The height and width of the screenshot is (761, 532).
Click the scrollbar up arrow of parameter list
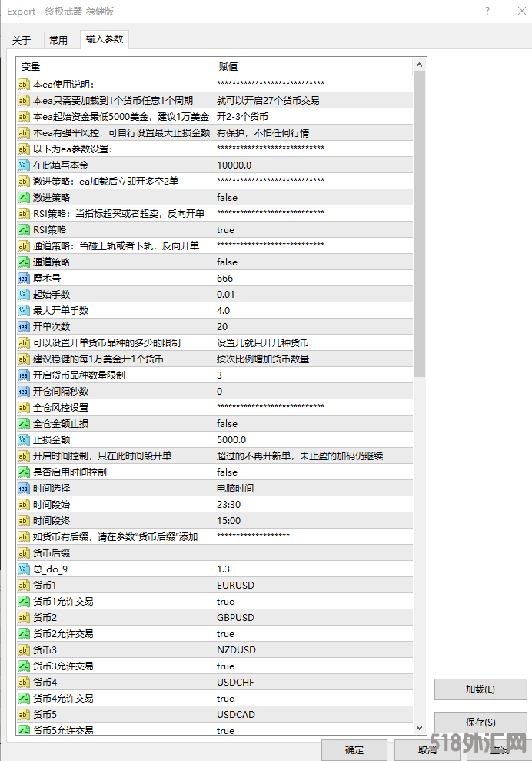coord(419,65)
